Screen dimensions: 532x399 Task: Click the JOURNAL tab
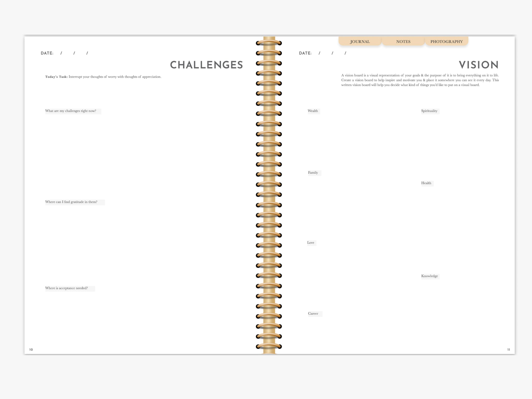click(360, 41)
